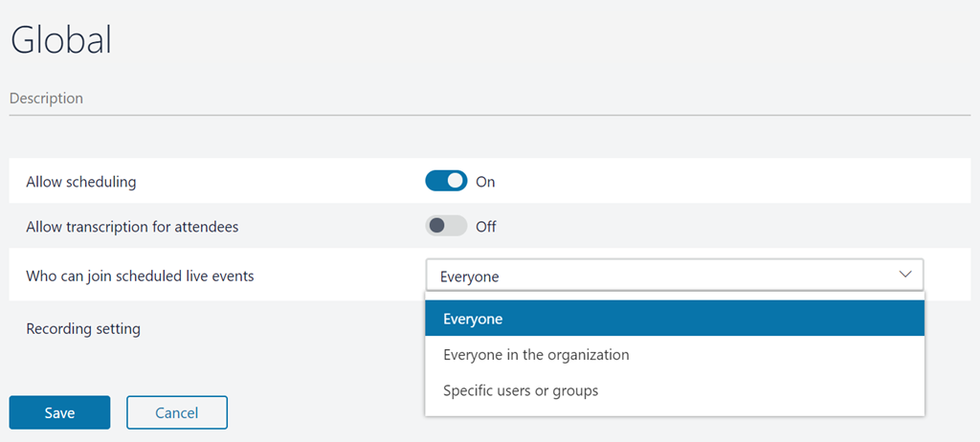Collapse the Who can join combo box
980x442 pixels.
pyautogui.click(x=674, y=276)
